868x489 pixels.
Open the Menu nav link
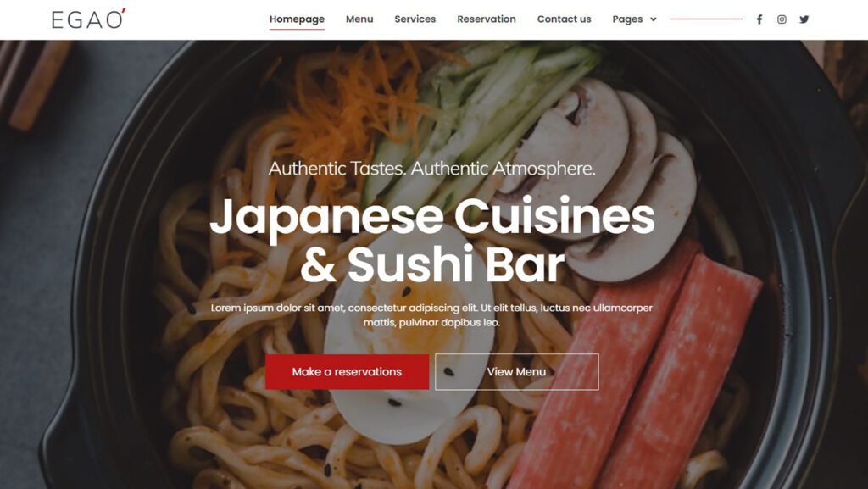[359, 19]
